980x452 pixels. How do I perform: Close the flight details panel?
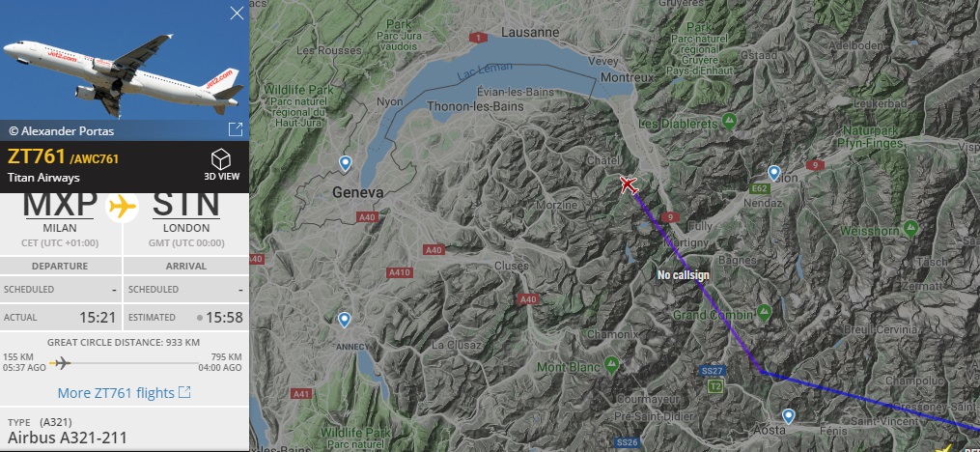(x=237, y=14)
